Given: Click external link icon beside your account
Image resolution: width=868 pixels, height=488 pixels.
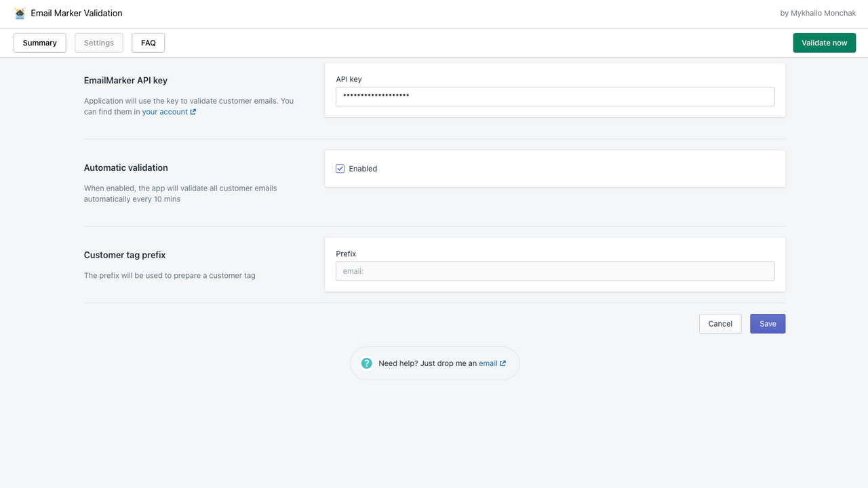Looking at the screenshot, I should click(x=193, y=112).
